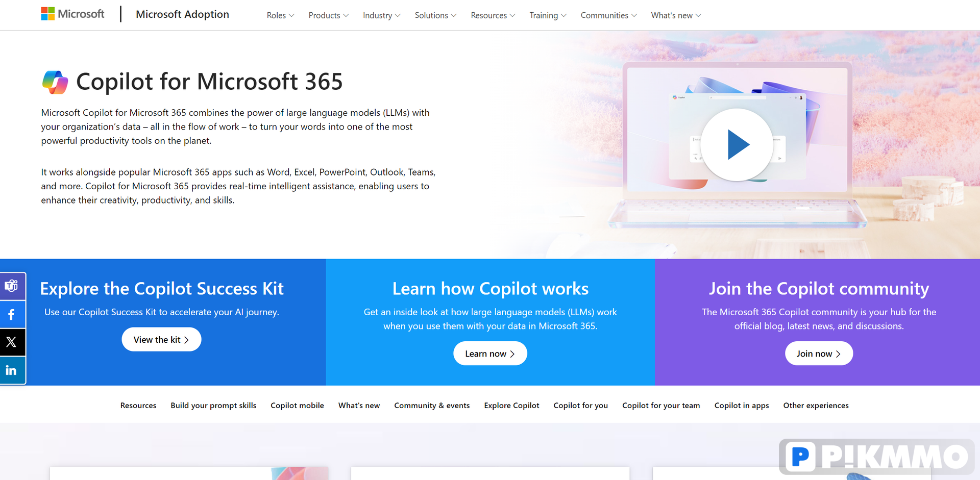Expand the Industry dropdown menu
980x480 pixels.
[382, 15]
